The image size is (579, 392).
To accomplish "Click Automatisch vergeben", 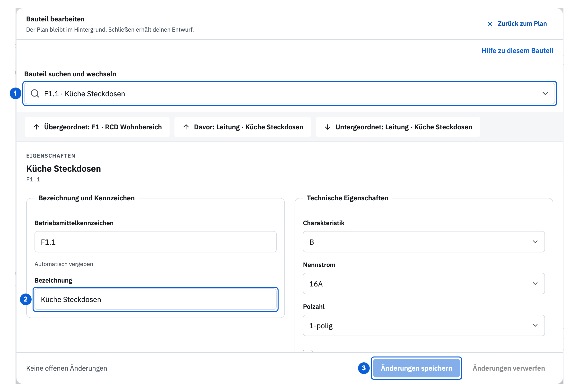I will click(x=64, y=264).
